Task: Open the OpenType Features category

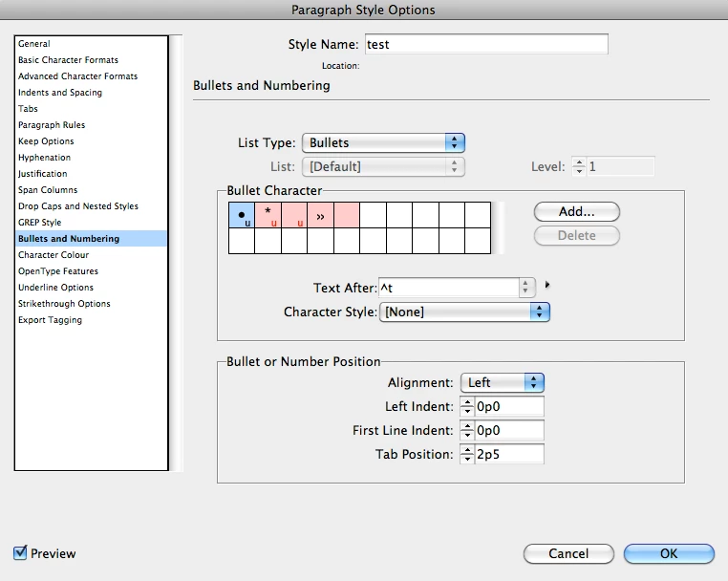Action: (91, 271)
